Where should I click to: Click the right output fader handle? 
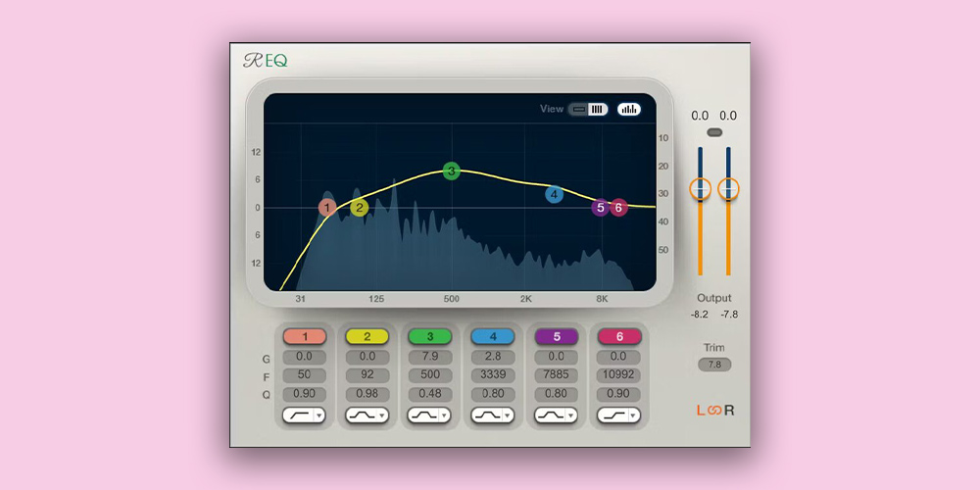(728, 189)
